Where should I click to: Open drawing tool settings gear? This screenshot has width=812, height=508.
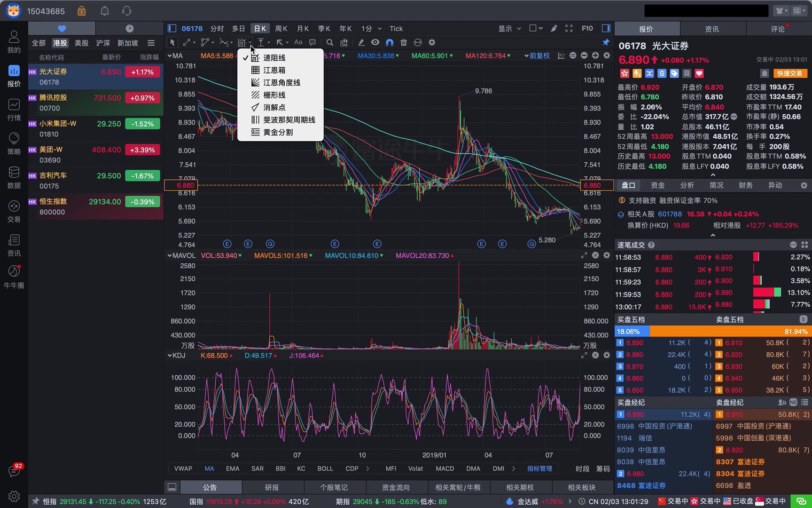(432, 42)
